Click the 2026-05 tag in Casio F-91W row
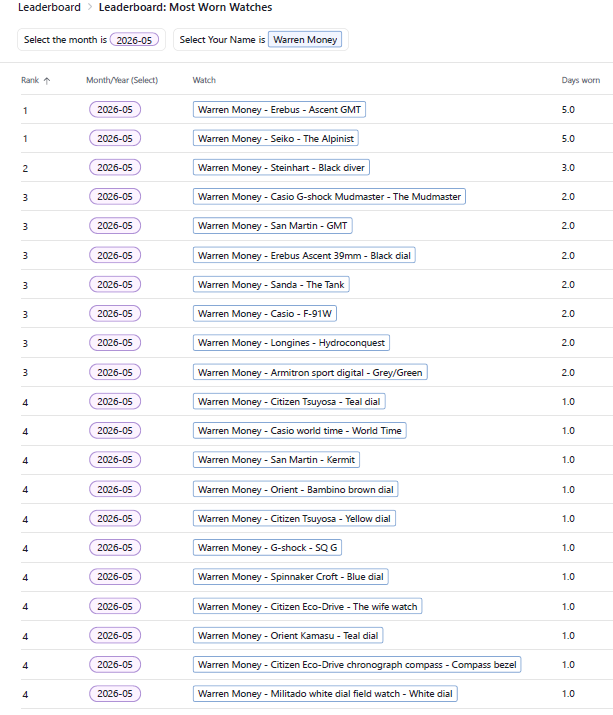613x715 pixels. click(115, 314)
